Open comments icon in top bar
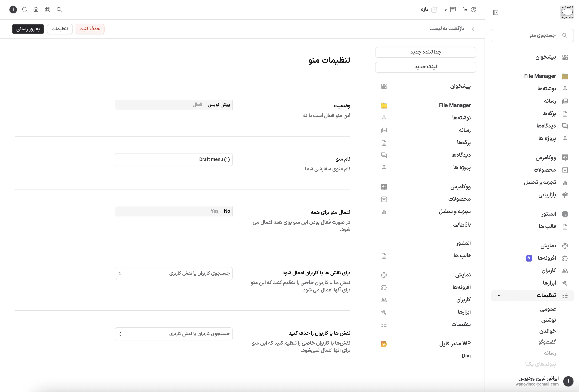The width and height of the screenshot is (579, 392). point(453,9)
